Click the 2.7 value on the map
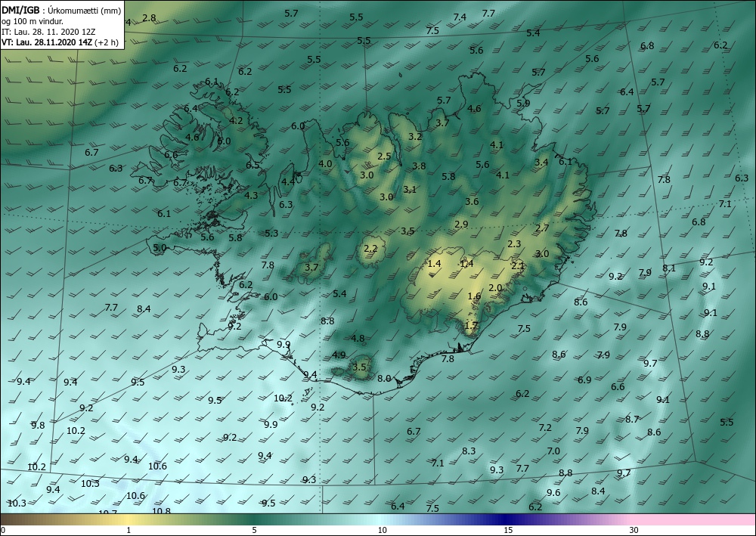756x536 pixels. (542, 228)
